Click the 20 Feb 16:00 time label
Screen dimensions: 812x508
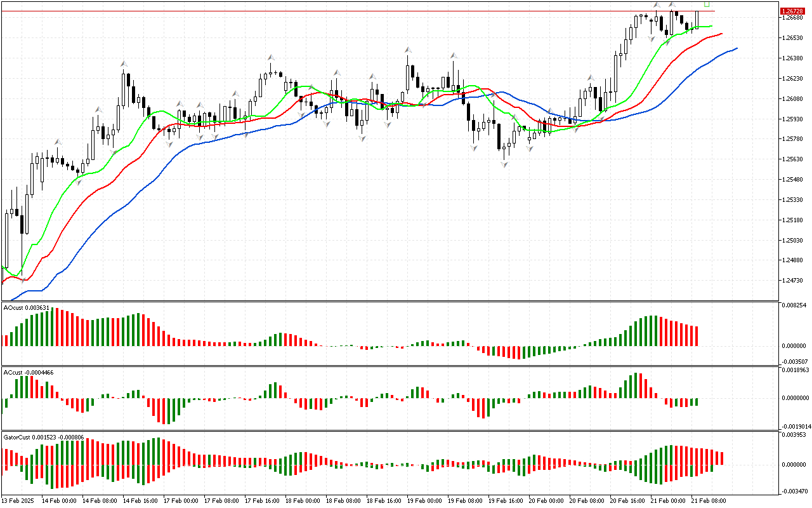tap(627, 500)
